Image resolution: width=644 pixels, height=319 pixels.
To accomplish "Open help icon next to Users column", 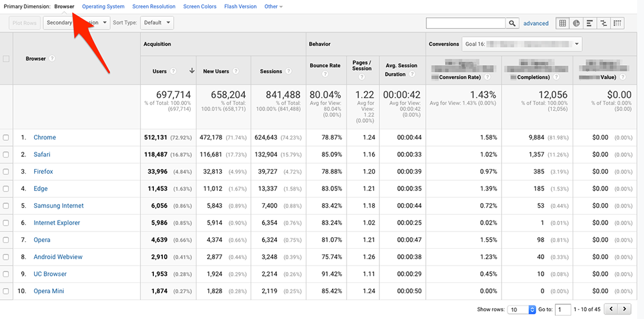I will (x=173, y=71).
